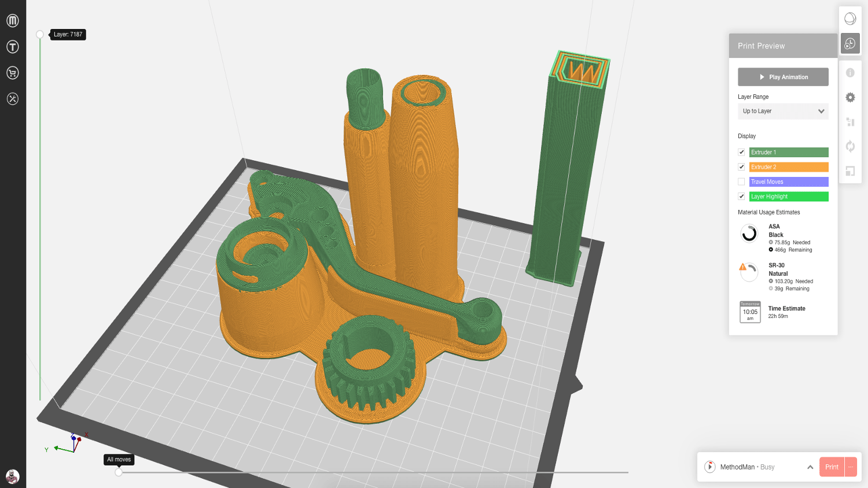868x488 pixels.
Task: Switch to the model view sphere icon
Action: coord(850,19)
